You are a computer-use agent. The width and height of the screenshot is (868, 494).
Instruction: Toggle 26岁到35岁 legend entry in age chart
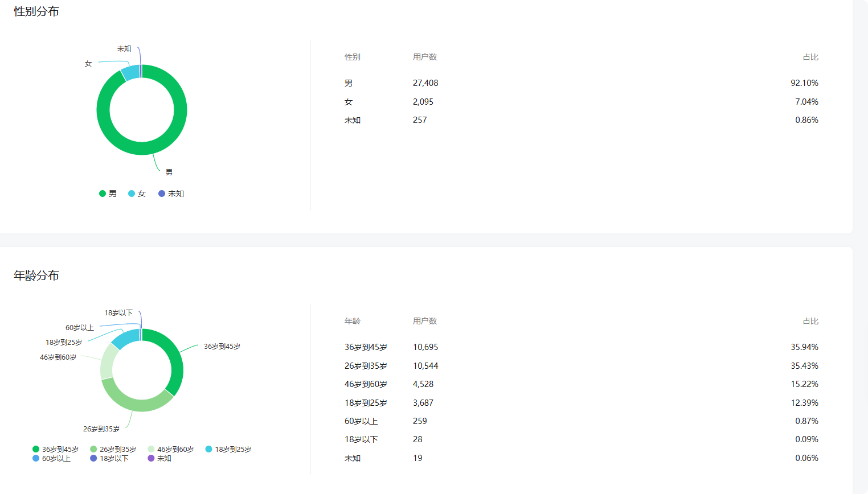point(113,450)
